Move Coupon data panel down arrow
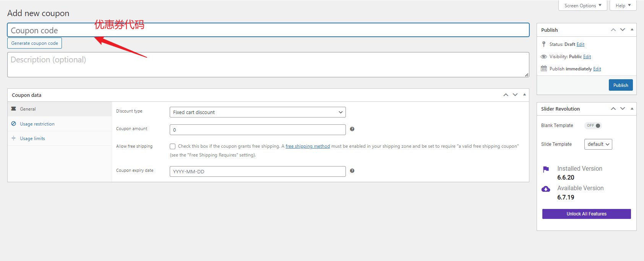 coord(515,95)
